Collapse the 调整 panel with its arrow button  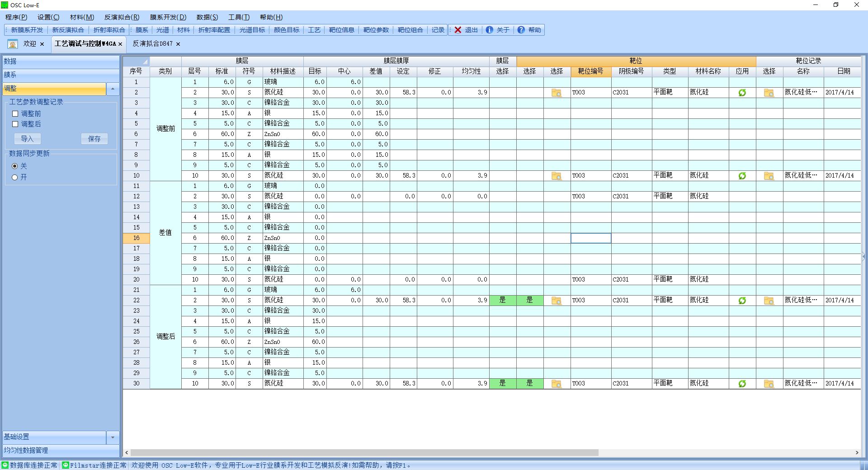113,89
